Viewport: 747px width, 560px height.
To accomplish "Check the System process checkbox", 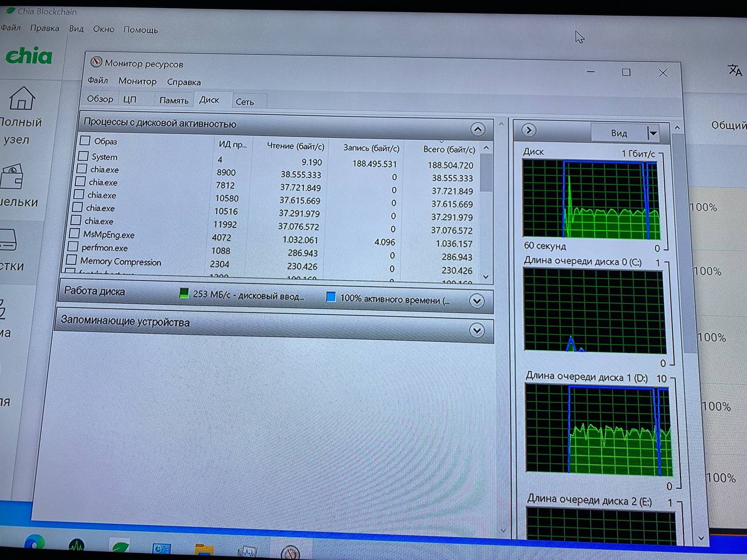I will pos(83,156).
